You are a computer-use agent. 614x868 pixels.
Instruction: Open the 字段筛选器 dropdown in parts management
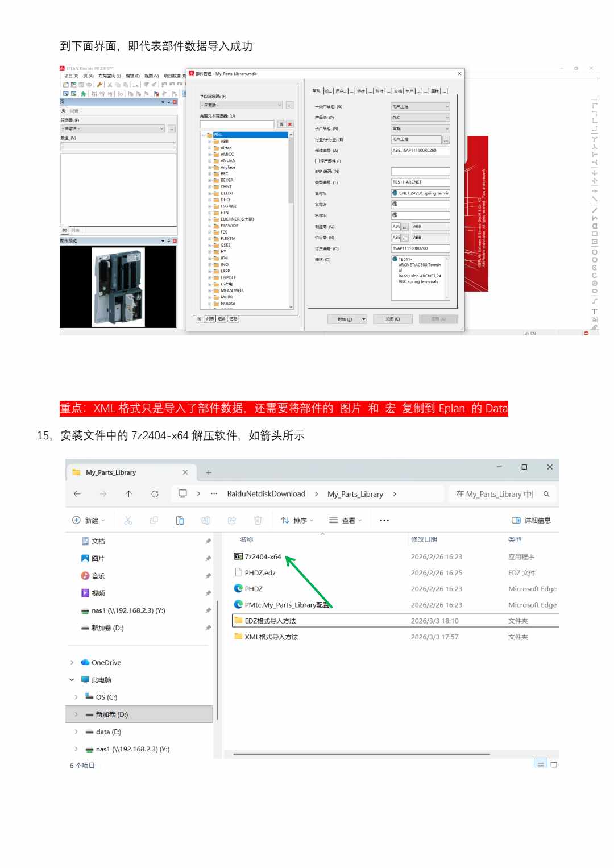(241, 105)
